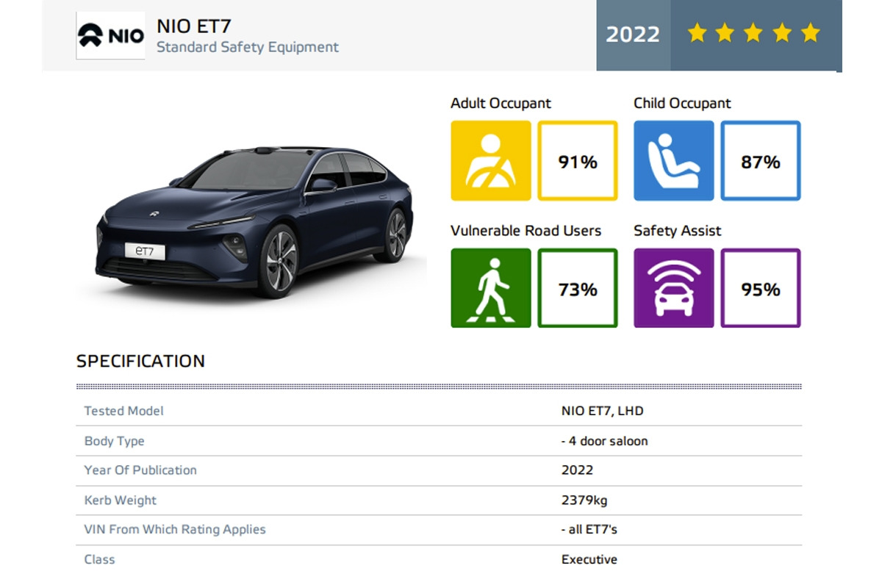Click the Executive class value
882x588 pixels.
(x=589, y=559)
